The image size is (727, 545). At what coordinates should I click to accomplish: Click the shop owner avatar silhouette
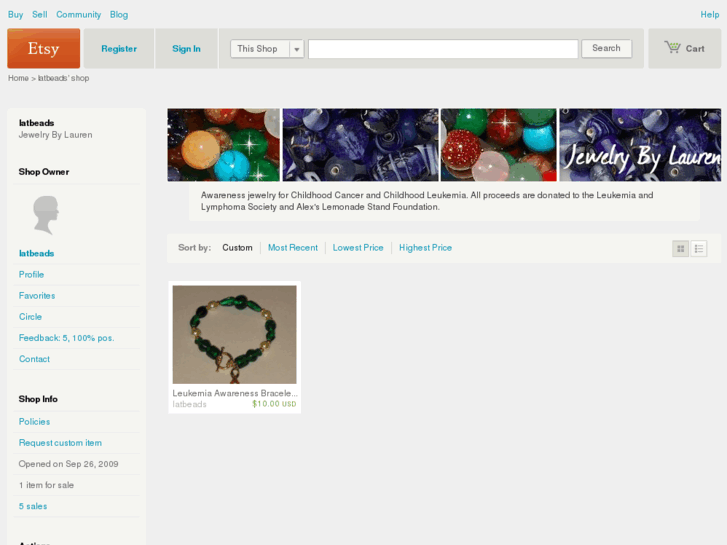(x=46, y=214)
